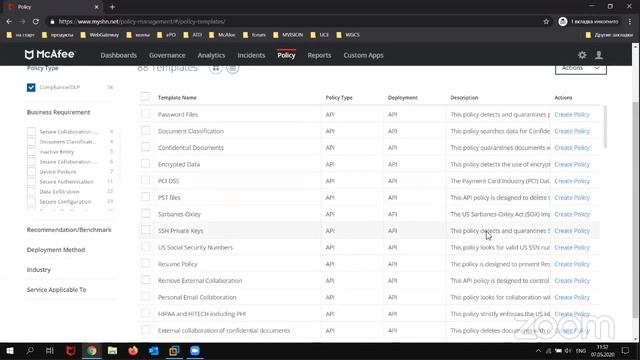
Task: Tick the Password Files template checkbox
Action: [145, 114]
